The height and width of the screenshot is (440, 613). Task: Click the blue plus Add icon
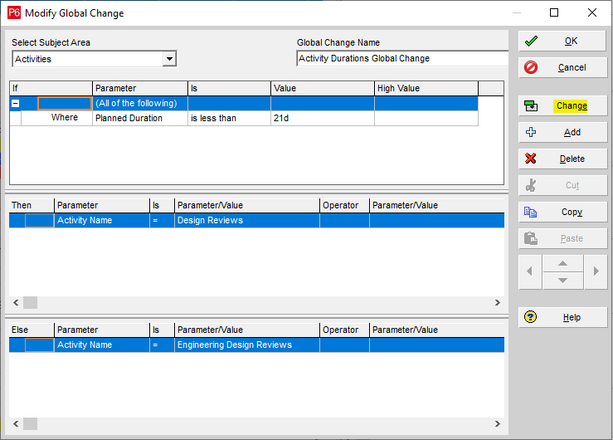point(531,132)
